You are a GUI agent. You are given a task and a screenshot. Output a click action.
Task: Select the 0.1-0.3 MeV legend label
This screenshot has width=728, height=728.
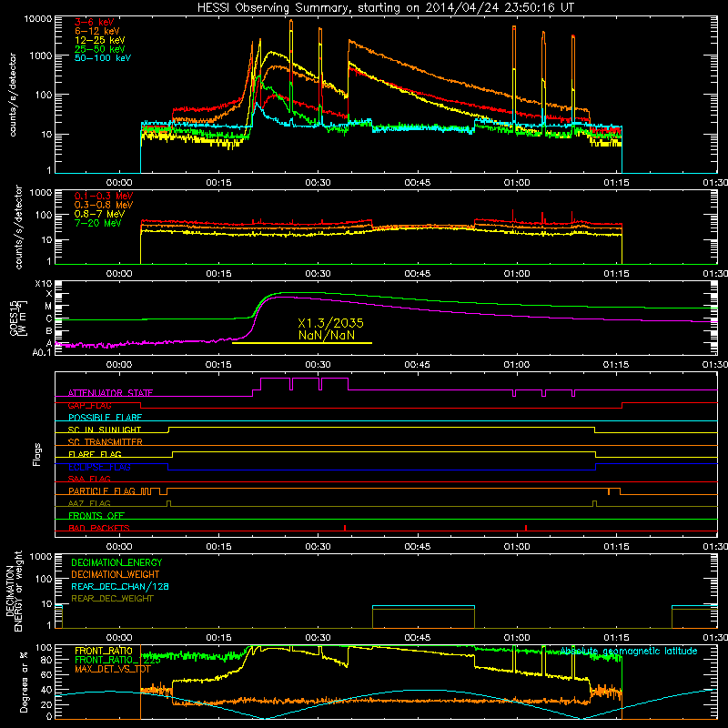tap(104, 196)
